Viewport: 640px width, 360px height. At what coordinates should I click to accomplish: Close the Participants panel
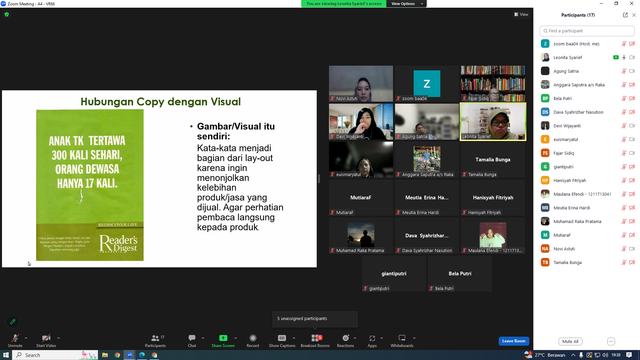click(x=634, y=15)
